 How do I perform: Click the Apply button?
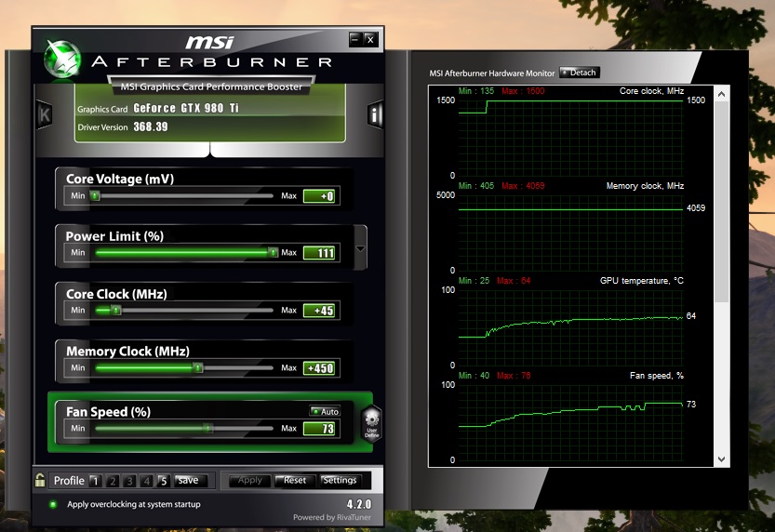tap(249, 480)
